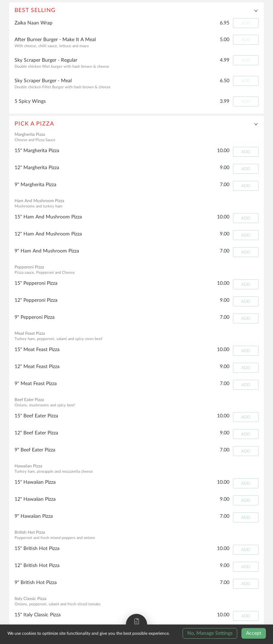Add the 9" Beef Eater Pizza
273x644 pixels.
245,451
